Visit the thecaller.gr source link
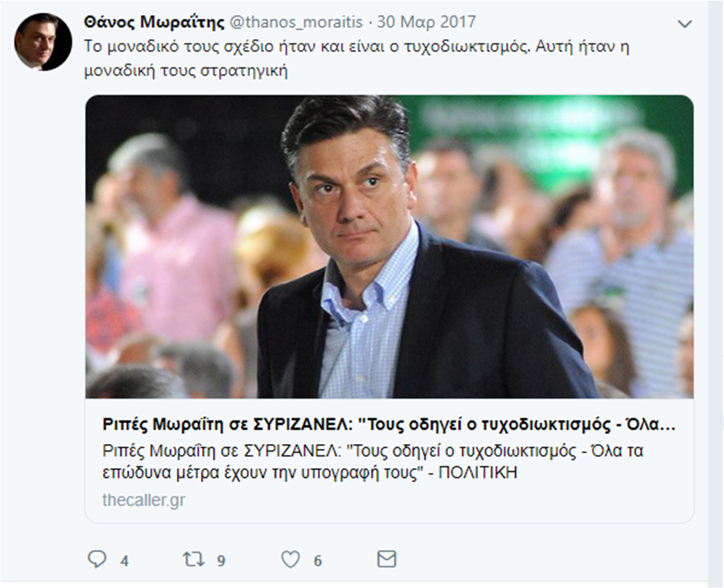The height and width of the screenshot is (588, 724). (x=144, y=500)
